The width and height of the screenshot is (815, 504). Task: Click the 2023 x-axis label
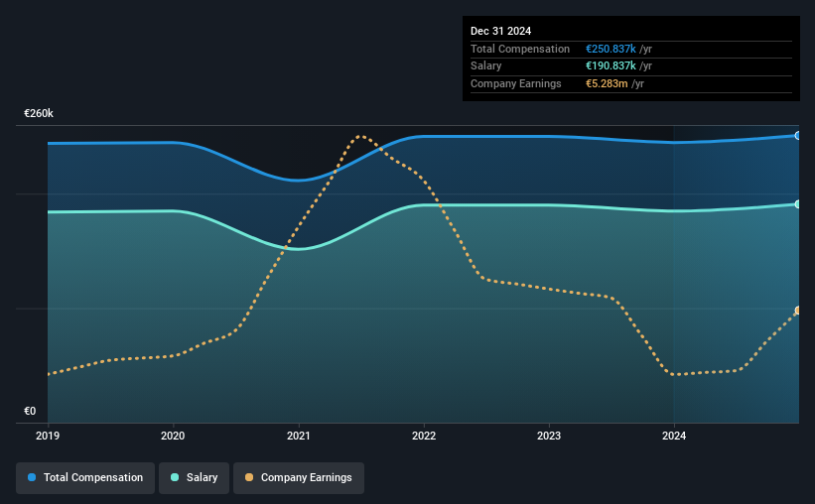(x=549, y=436)
